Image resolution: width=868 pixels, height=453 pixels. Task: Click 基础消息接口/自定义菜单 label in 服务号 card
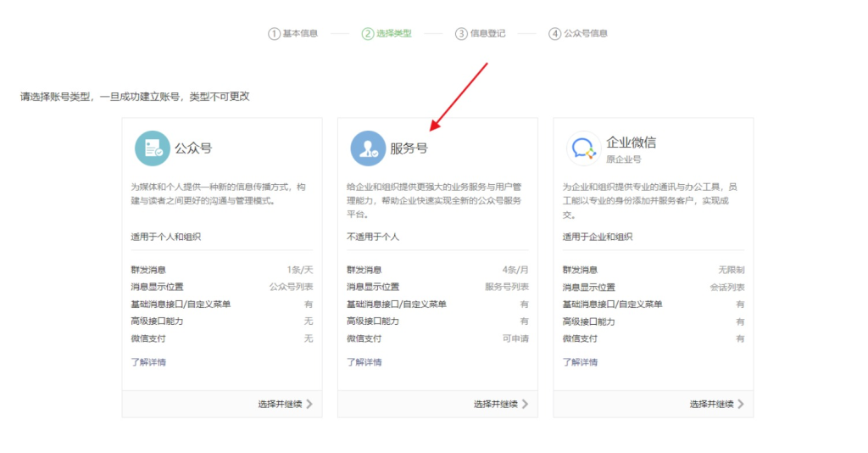(397, 304)
